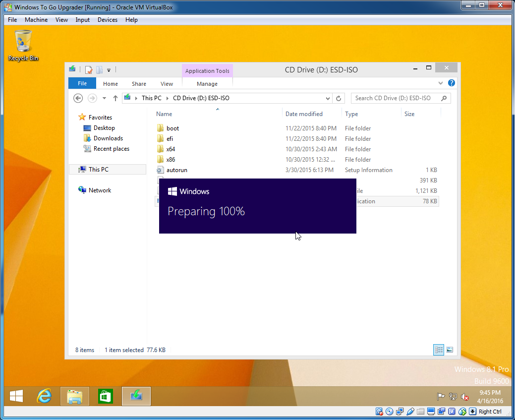
Task: Switch to the View ribbon tab
Action: [167, 84]
